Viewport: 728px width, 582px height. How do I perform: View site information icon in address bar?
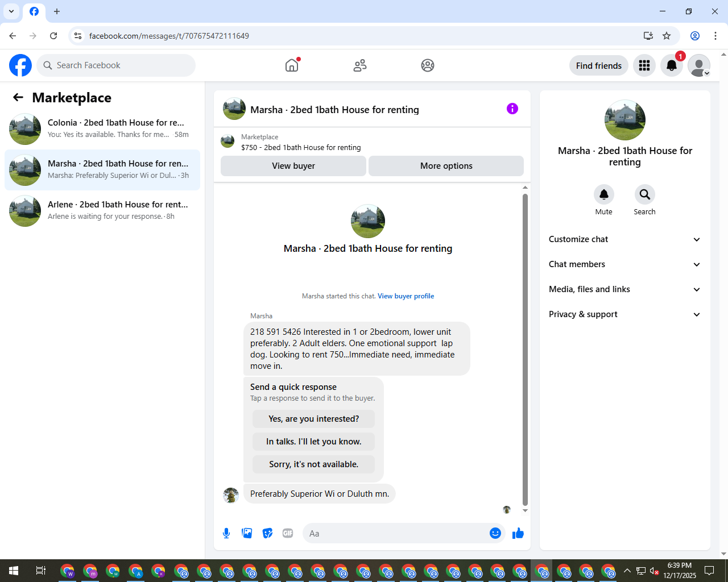point(78,36)
